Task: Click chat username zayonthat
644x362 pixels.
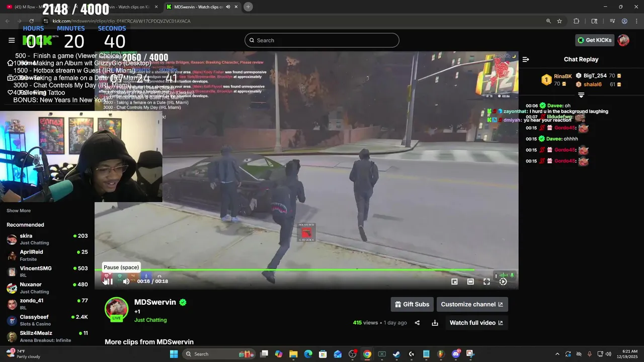Action: click(x=516, y=112)
